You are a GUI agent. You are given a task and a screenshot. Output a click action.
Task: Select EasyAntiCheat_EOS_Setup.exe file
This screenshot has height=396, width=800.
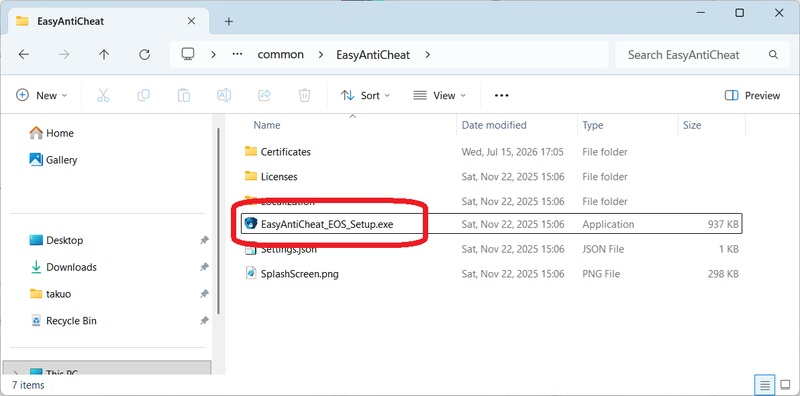pyautogui.click(x=327, y=224)
